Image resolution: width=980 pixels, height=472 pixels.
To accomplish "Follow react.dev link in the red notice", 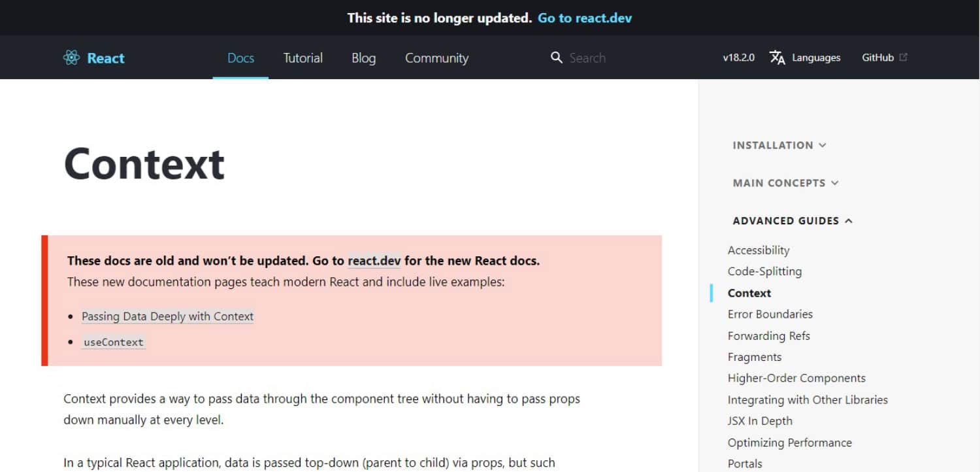I will pos(374,261).
